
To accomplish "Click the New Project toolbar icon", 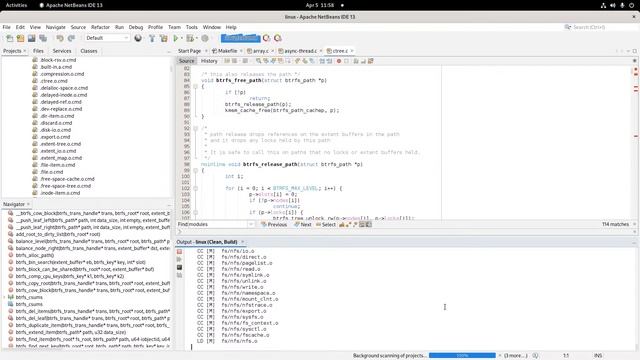I will pos(20,38).
